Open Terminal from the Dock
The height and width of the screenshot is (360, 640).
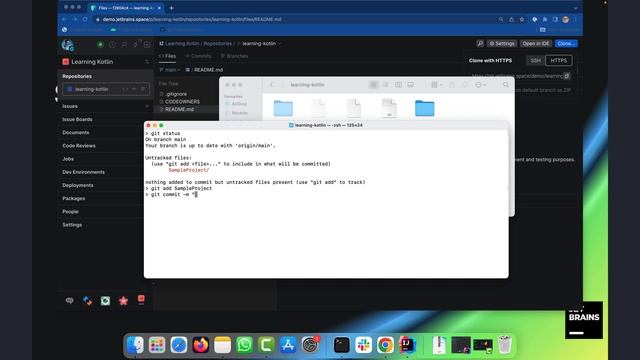[341, 345]
